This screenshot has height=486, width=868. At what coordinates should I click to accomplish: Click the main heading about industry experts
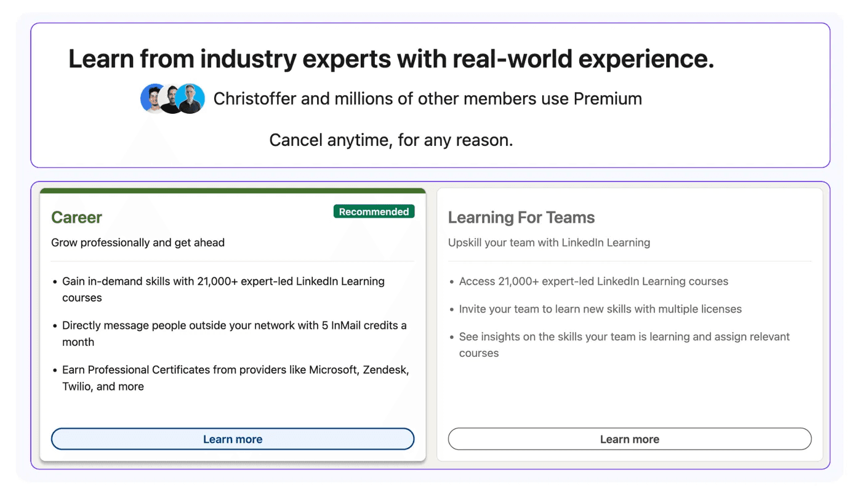coord(391,59)
